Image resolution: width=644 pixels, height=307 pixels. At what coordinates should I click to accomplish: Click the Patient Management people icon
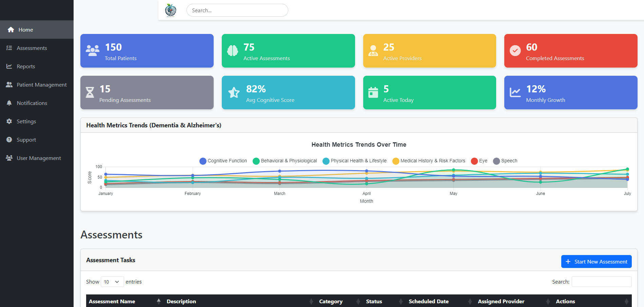[9, 85]
